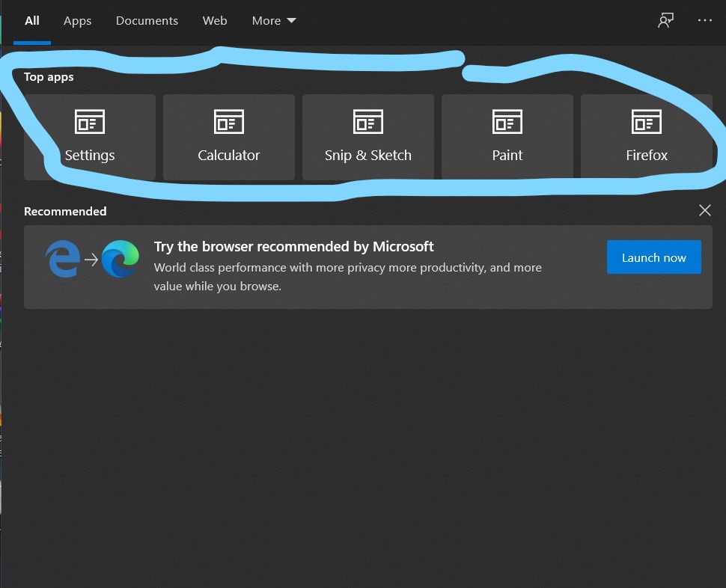The height and width of the screenshot is (588, 726).
Task: Switch to the Web tab
Action: [215, 21]
